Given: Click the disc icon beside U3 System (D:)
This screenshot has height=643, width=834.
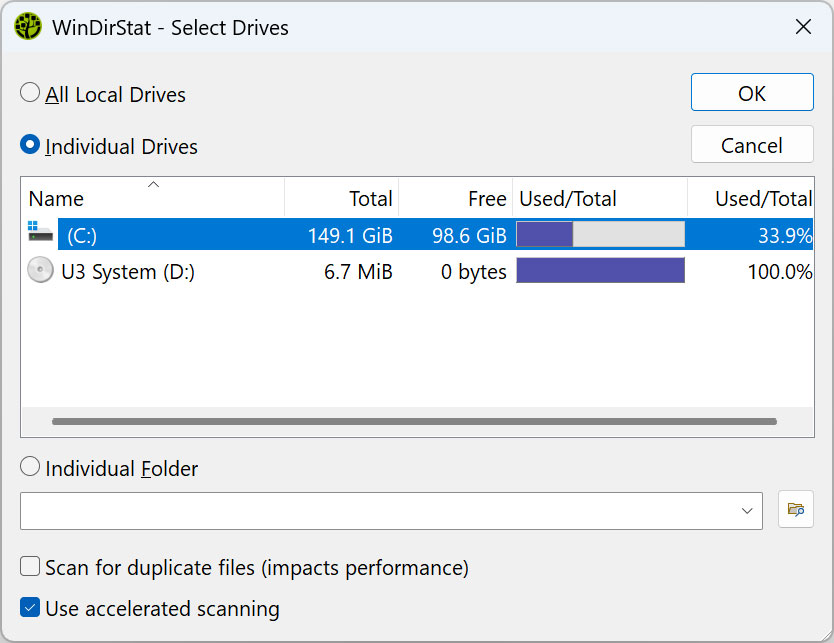Looking at the screenshot, I should point(40,269).
